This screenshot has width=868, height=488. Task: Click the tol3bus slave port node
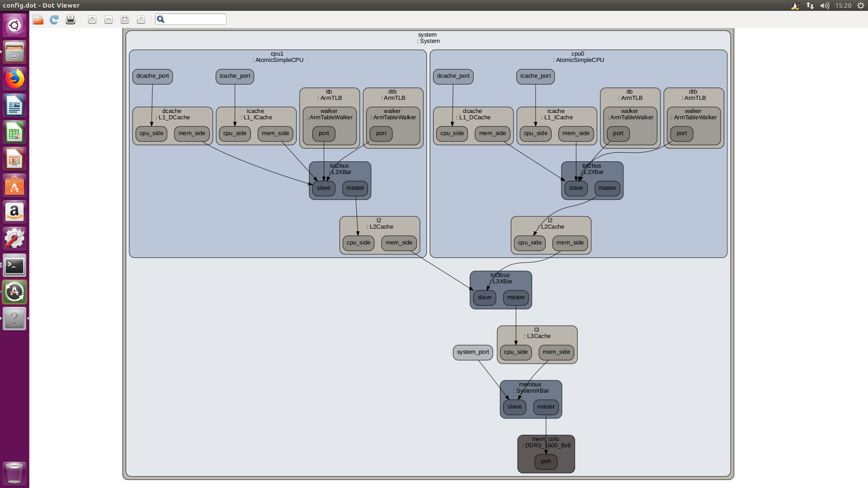coord(484,297)
